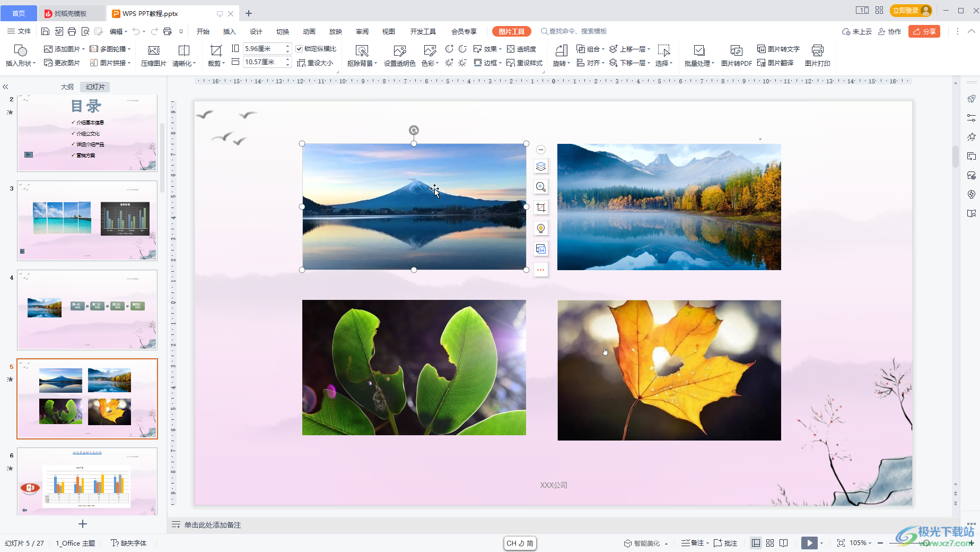Image resolution: width=980 pixels, height=552 pixels.
Task: Click the Share (分享) button
Action: [x=924, y=31]
